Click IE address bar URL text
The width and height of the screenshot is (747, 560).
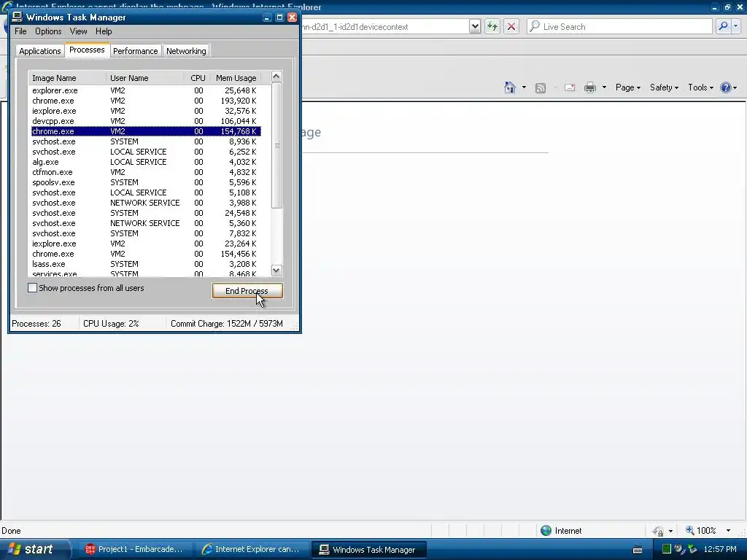pos(355,27)
